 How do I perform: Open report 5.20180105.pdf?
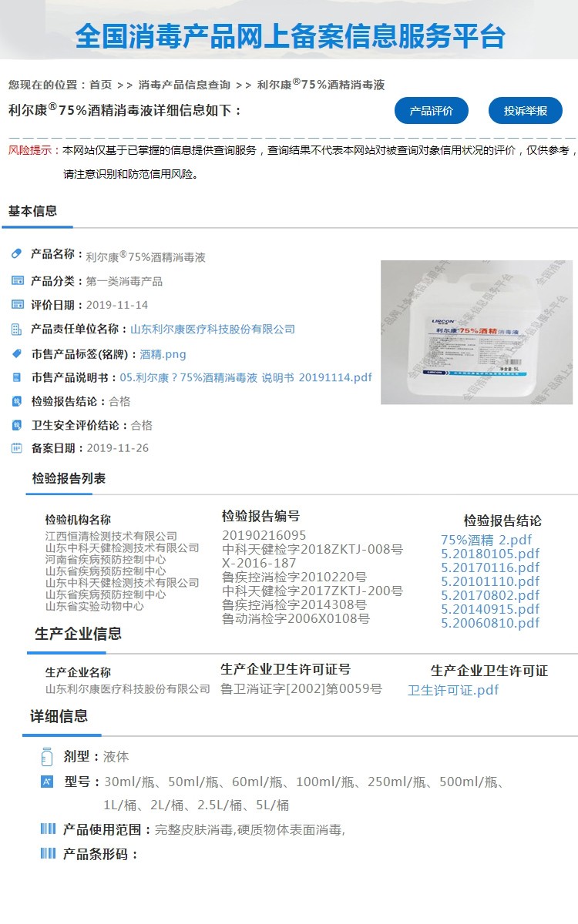pos(490,554)
